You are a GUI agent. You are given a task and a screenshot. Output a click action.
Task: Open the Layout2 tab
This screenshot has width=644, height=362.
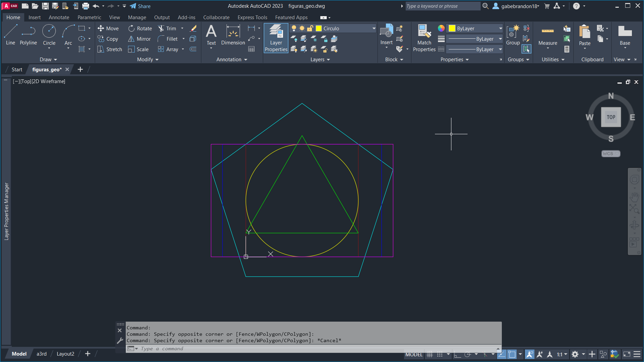65,354
